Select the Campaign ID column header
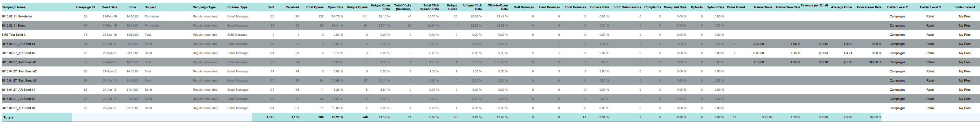 [85, 7]
